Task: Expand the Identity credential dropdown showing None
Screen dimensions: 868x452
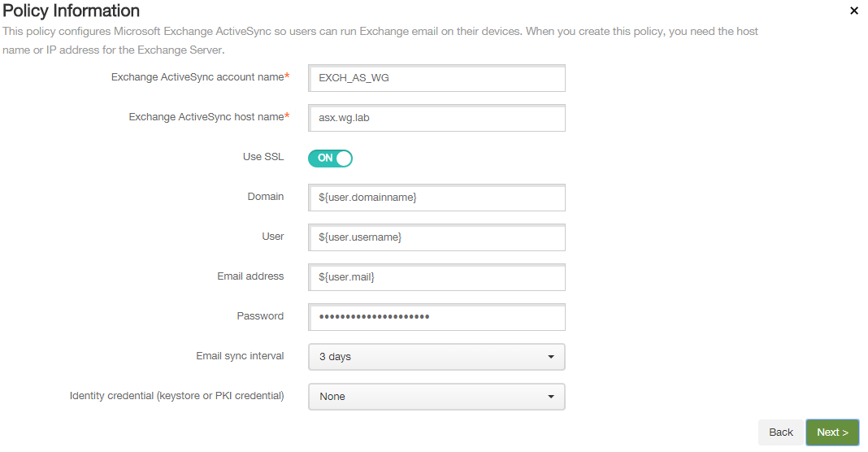Action: pyautogui.click(x=436, y=397)
